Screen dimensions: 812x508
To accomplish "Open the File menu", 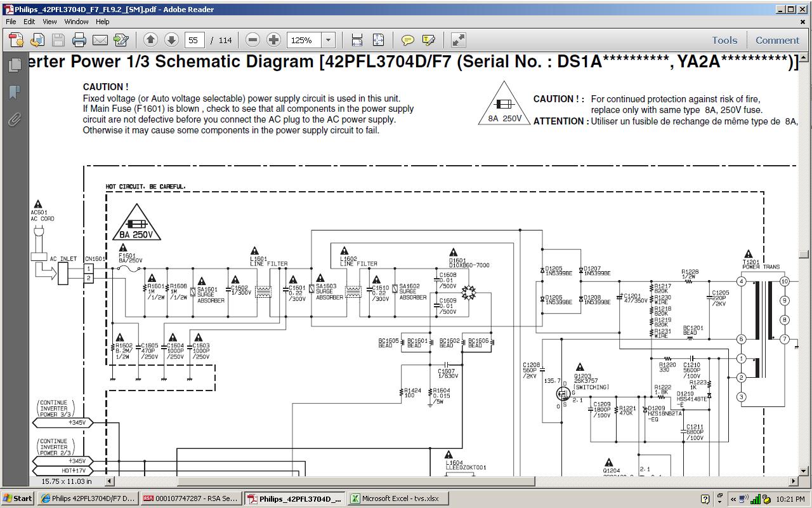I will [11, 22].
